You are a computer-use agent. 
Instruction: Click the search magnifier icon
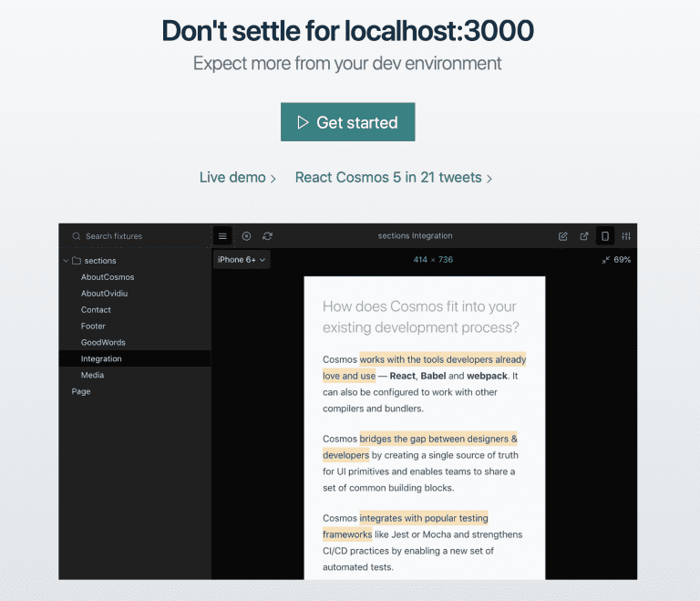coord(77,236)
